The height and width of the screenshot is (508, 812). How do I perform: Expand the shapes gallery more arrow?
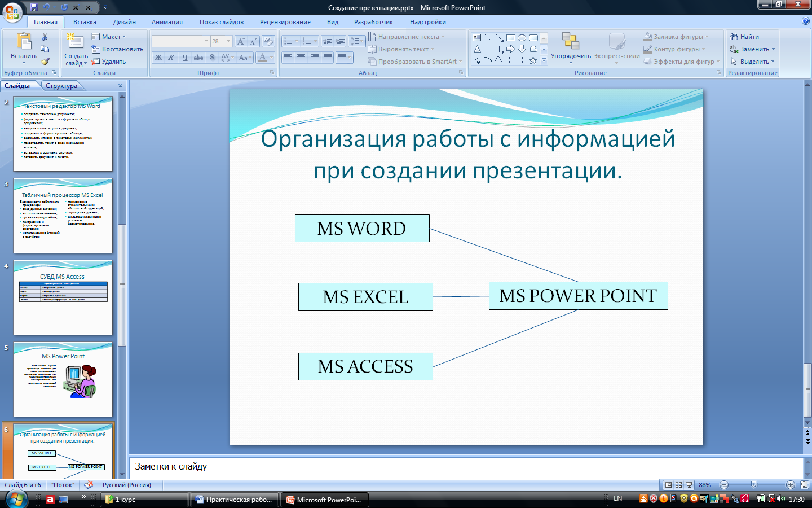pyautogui.click(x=544, y=60)
